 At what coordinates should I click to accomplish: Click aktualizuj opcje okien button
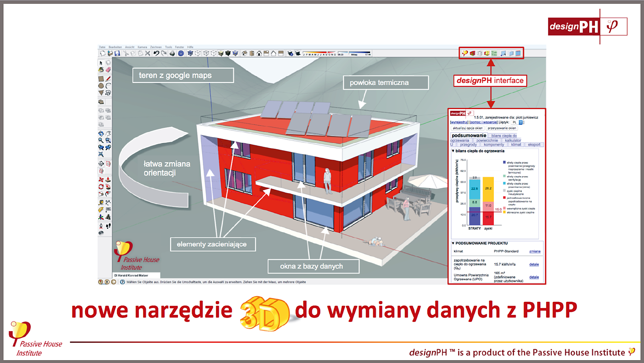click(468, 128)
